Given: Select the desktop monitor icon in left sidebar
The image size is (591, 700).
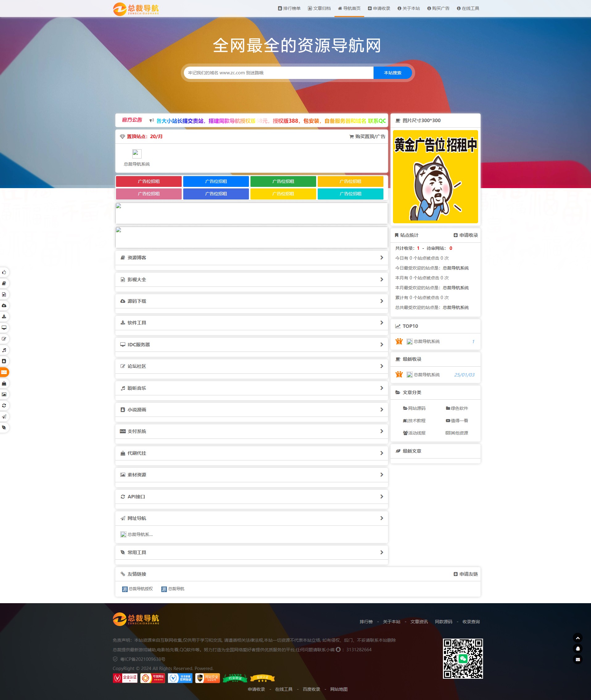Looking at the screenshot, I should (4, 327).
